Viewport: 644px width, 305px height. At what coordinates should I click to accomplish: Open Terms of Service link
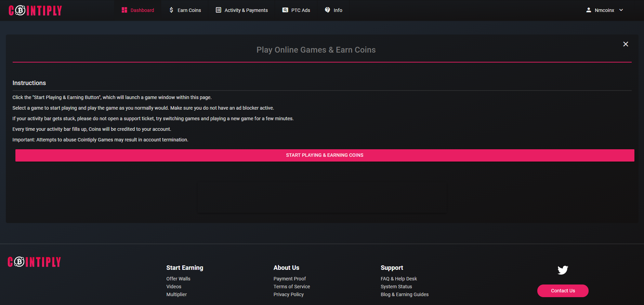coord(292,287)
